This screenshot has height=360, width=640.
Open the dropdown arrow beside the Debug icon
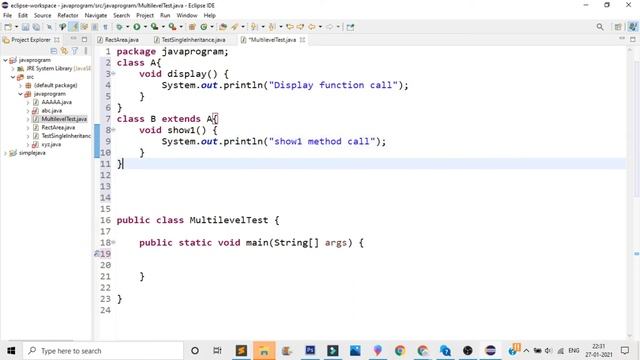tap(127, 27)
